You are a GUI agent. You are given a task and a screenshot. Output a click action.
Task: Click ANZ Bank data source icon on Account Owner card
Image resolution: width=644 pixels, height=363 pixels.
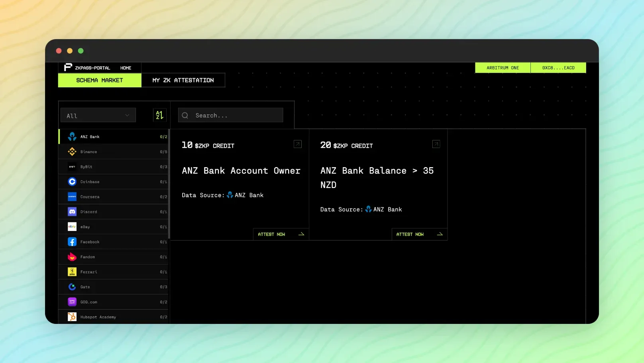click(230, 195)
